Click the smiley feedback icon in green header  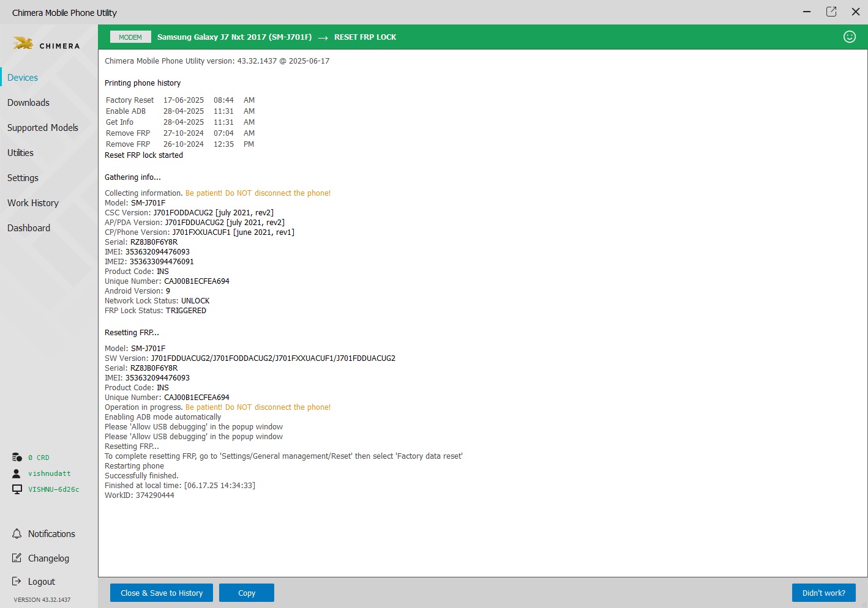click(850, 37)
